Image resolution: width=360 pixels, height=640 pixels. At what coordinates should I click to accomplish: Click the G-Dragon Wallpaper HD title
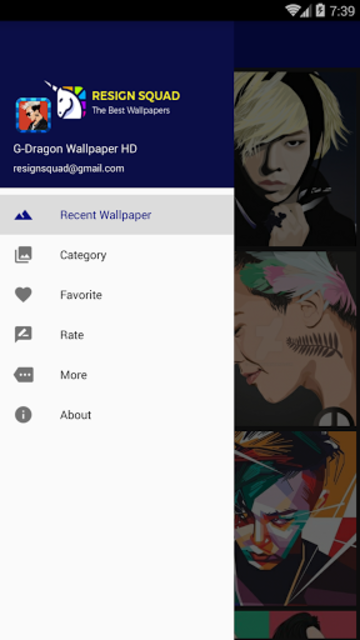click(x=75, y=149)
